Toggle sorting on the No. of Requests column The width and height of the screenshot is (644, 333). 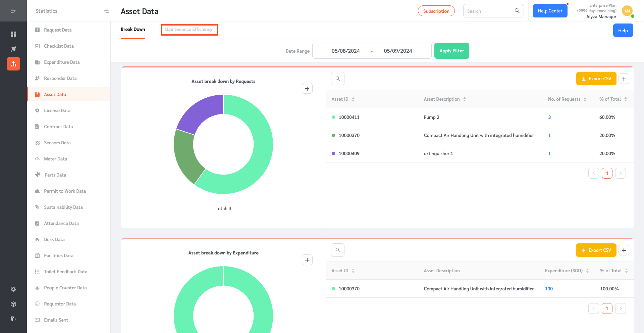585,99
